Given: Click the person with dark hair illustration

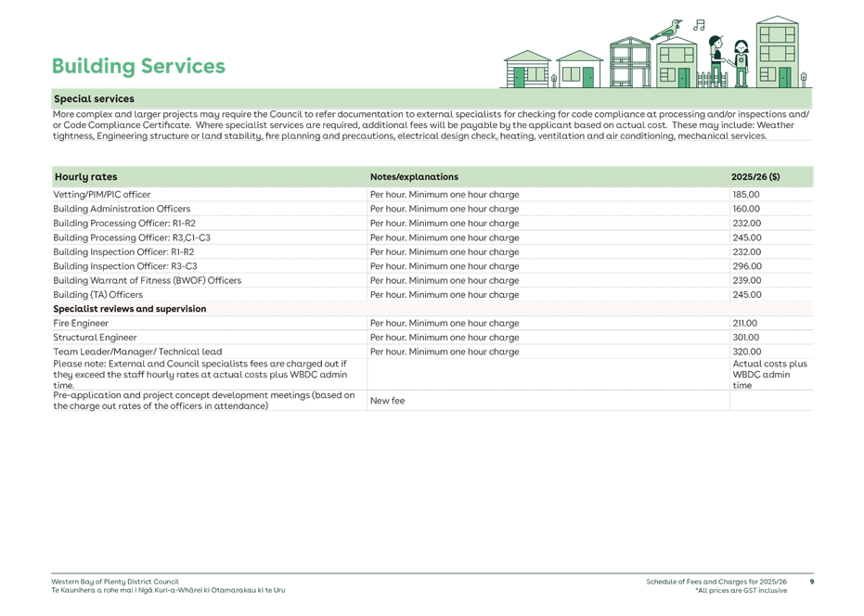Looking at the screenshot, I should pyautogui.click(x=716, y=58).
